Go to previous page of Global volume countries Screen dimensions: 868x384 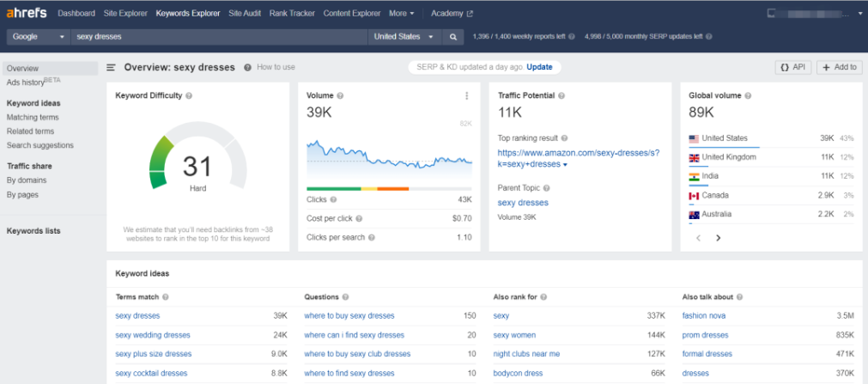coord(699,238)
